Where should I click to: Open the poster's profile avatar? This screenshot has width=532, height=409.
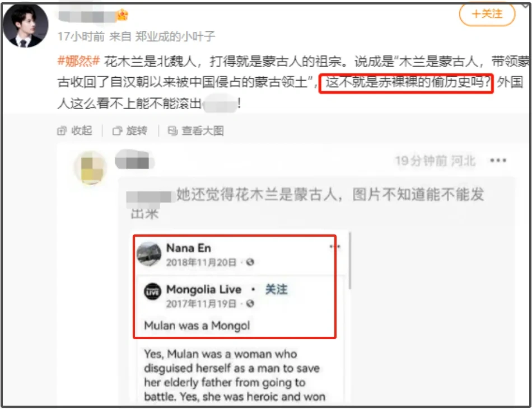tap(26, 26)
